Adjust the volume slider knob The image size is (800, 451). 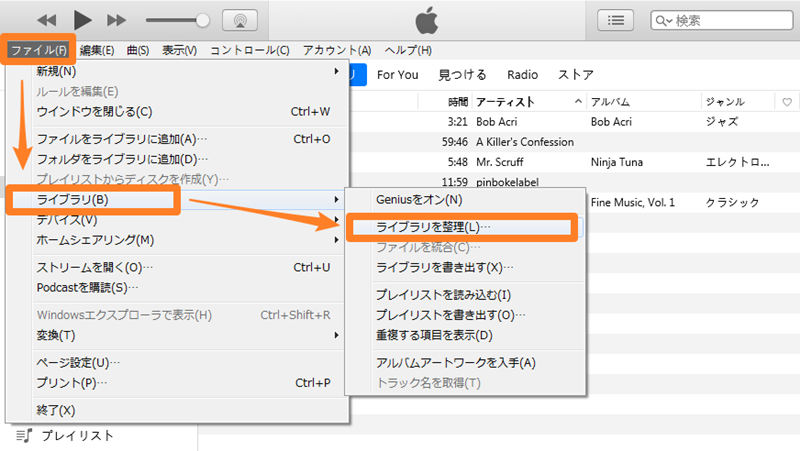pyautogui.click(x=203, y=20)
